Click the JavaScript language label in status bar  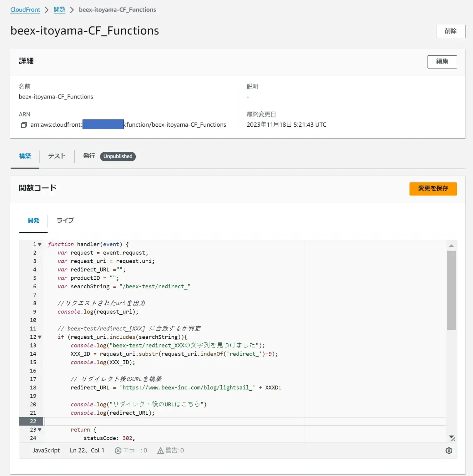click(46, 451)
